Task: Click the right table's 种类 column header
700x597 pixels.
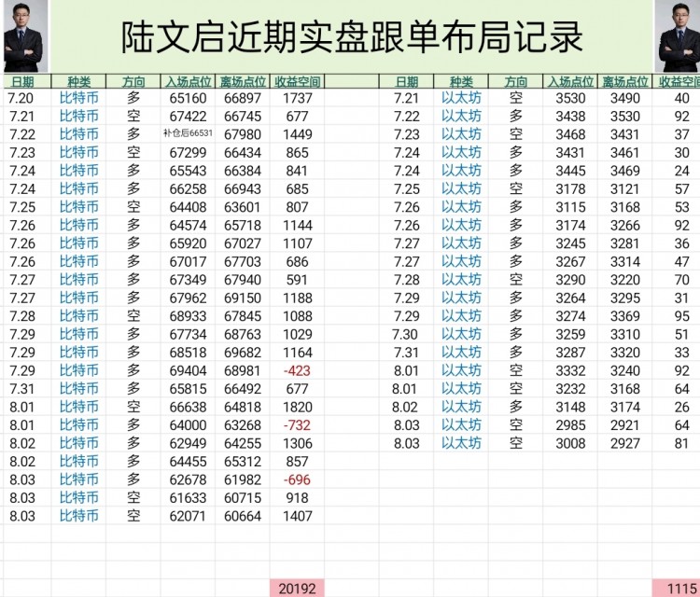Action: pos(461,82)
